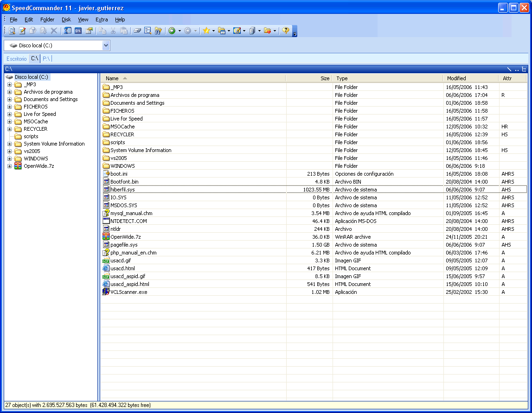Open the Edit menu
The width and height of the screenshot is (532, 413).
pyautogui.click(x=29, y=19)
